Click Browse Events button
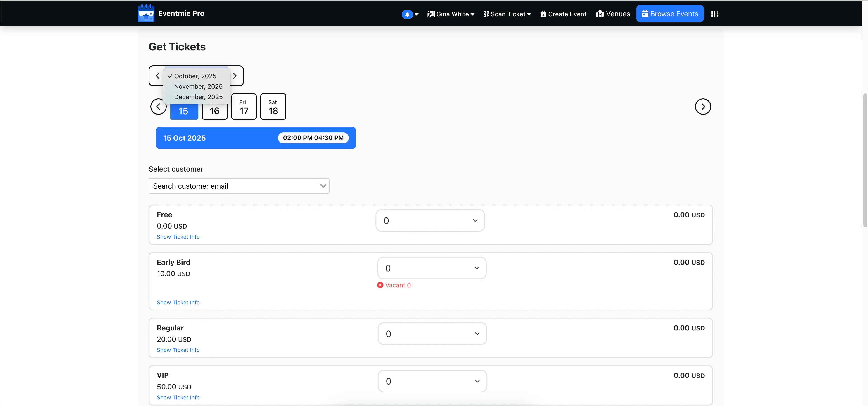The image size is (868, 406). (x=669, y=14)
